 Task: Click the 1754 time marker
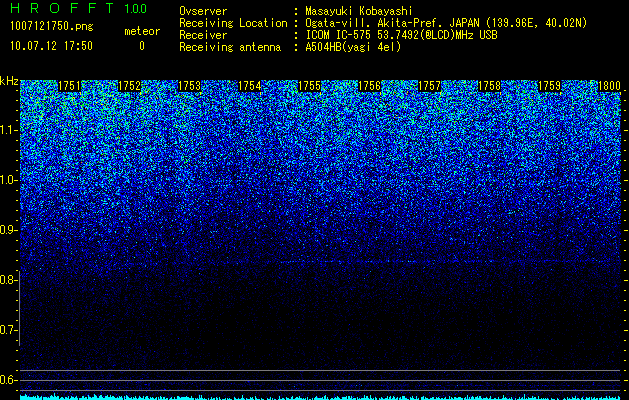pos(250,86)
